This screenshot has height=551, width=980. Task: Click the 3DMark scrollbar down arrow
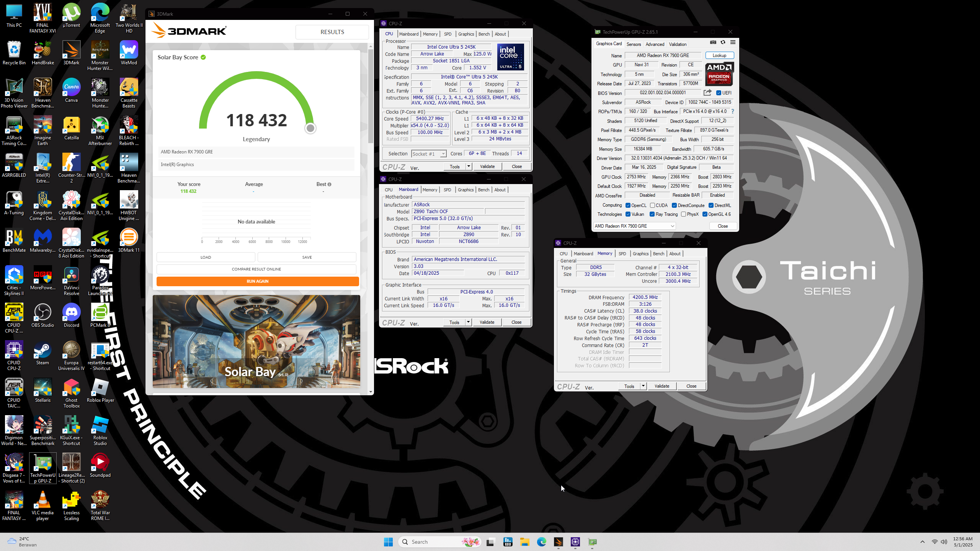[x=370, y=392]
